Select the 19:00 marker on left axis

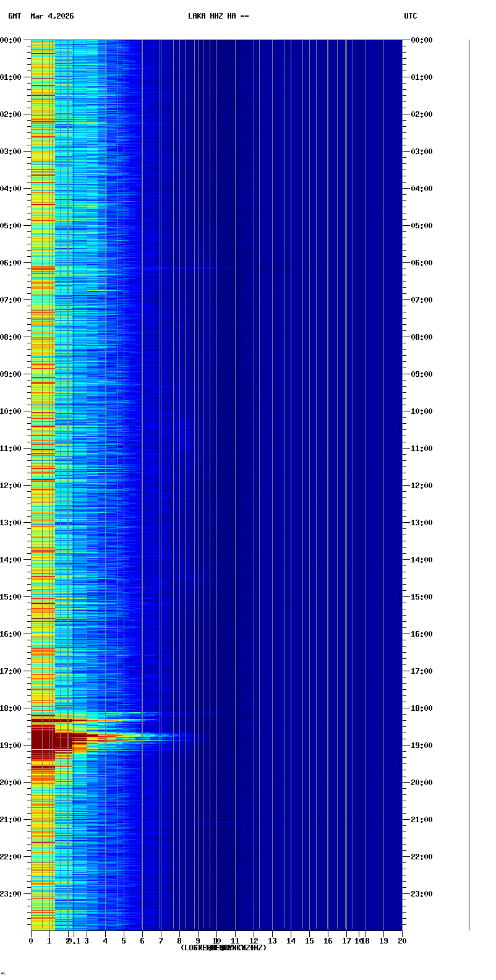[11, 746]
